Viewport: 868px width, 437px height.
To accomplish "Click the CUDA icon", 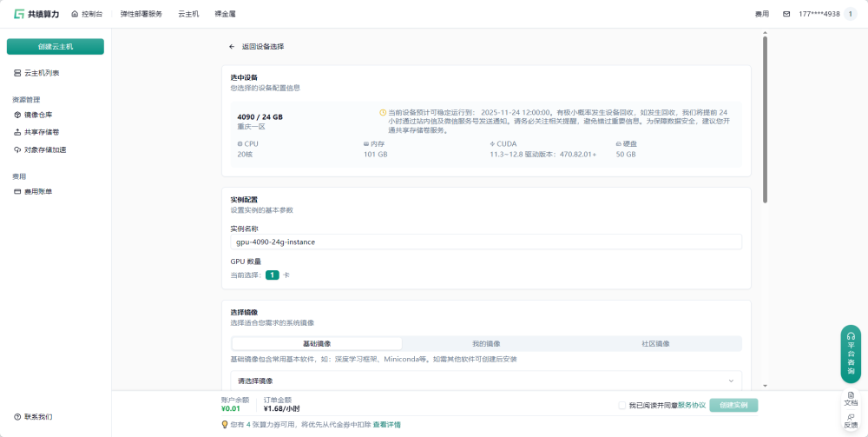I will [492, 144].
